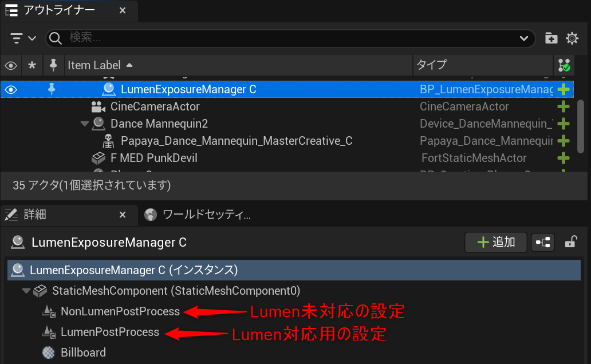Screen dimensions: 591x364
Task: Click the StaticMeshComponent cube icon
Action: [x=40, y=291]
